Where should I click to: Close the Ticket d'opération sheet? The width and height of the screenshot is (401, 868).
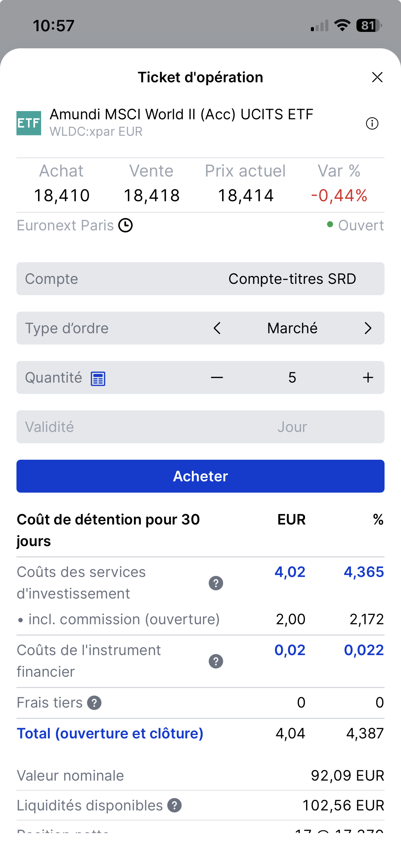(x=377, y=77)
